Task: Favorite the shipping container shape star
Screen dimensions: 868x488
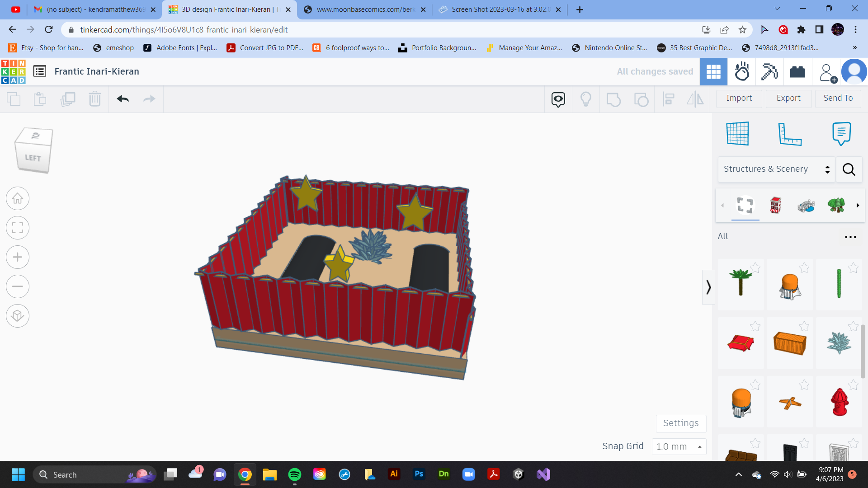Action: pyautogui.click(x=804, y=326)
